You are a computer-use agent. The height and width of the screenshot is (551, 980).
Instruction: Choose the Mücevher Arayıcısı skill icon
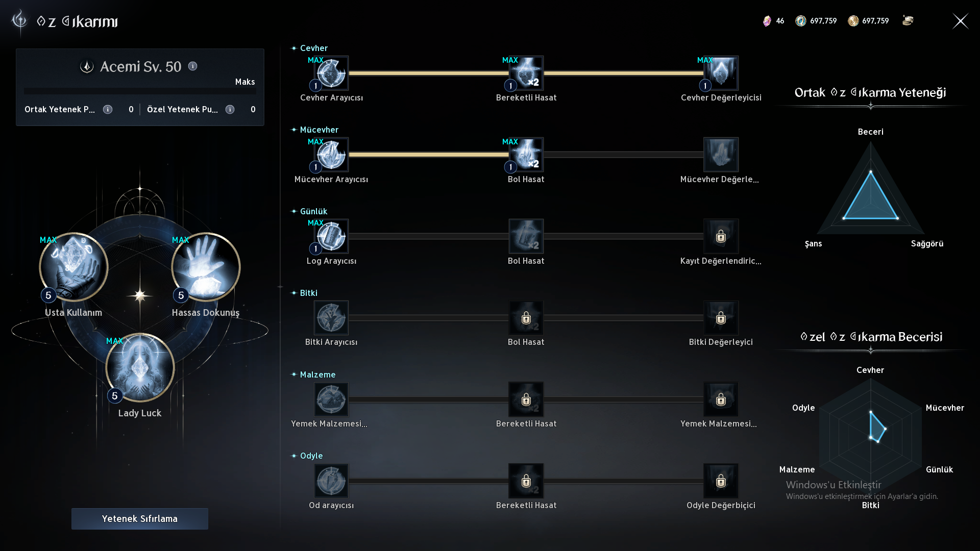click(331, 155)
